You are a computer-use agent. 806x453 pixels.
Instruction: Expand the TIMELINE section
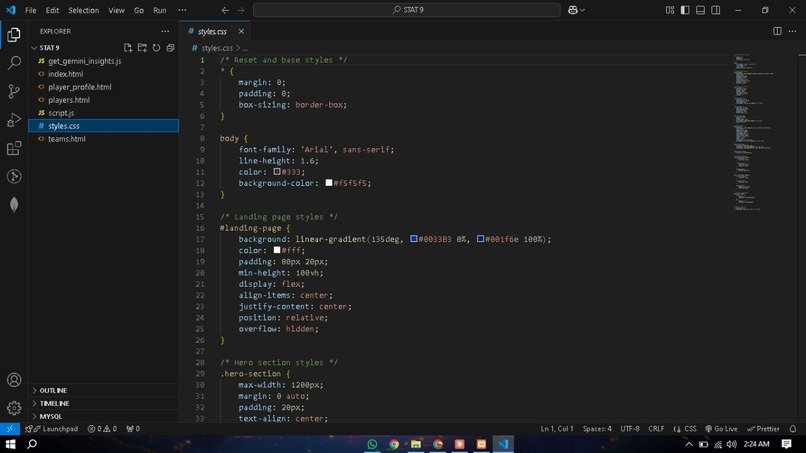[103, 404]
